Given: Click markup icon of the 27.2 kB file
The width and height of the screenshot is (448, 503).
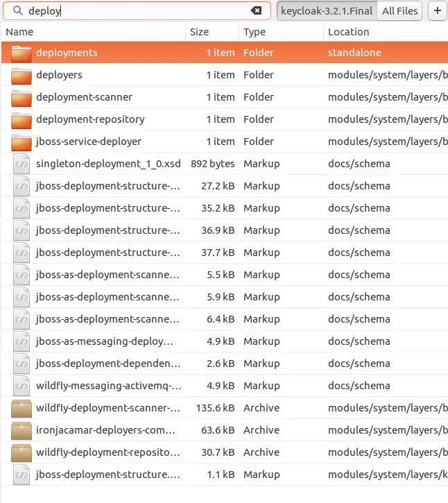Looking at the screenshot, I should click(x=21, y=186).
